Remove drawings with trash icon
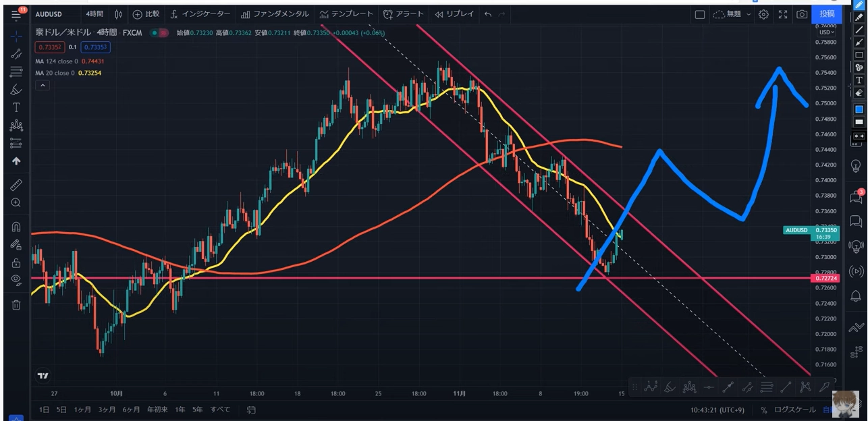868x421 pixels. click(16, 304)
